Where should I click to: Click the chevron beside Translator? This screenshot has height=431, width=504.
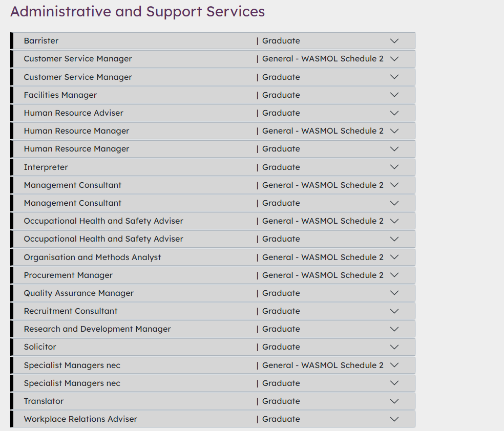click(394, 401)
